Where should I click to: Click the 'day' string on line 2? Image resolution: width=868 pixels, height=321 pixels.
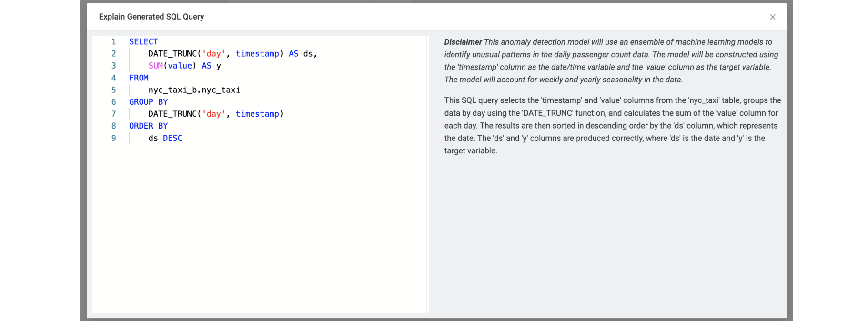point(213,54)
